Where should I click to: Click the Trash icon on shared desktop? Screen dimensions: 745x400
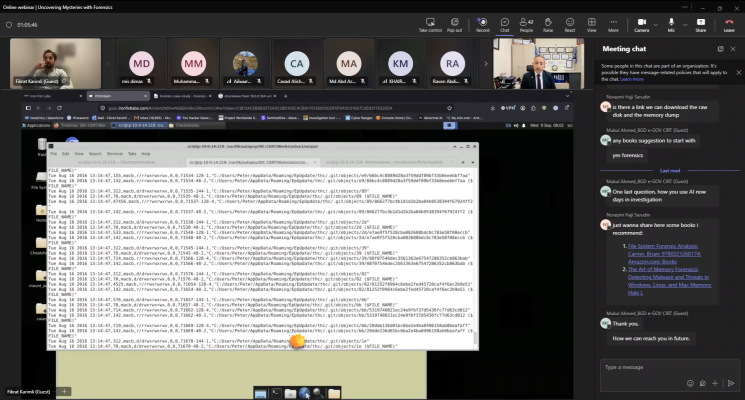(x=42, y=146)
